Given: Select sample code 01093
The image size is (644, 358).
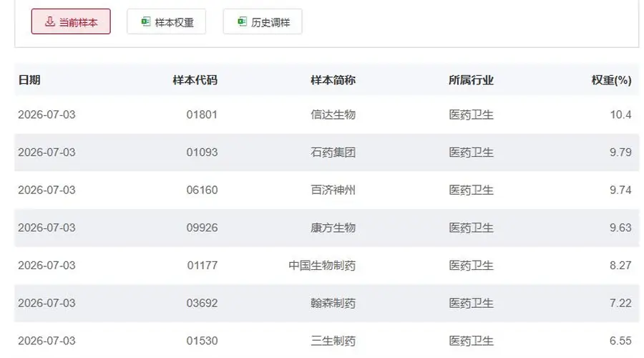Looking at the screenshot, I should [x=202, y=152].
